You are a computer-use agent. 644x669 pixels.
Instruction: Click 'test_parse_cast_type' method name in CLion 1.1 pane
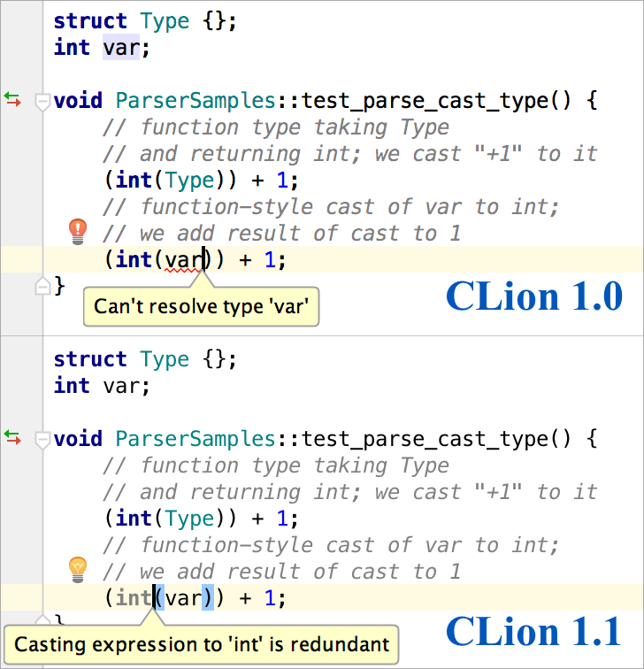425,440
